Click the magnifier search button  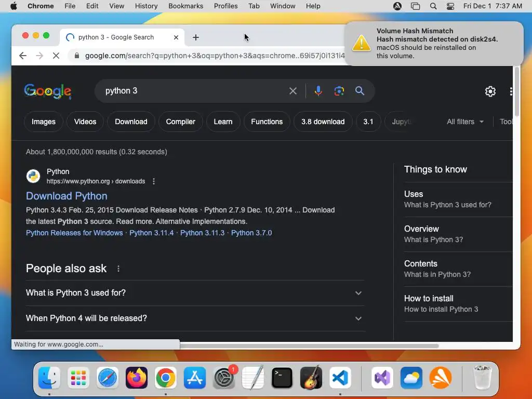(x=360, y=91)
